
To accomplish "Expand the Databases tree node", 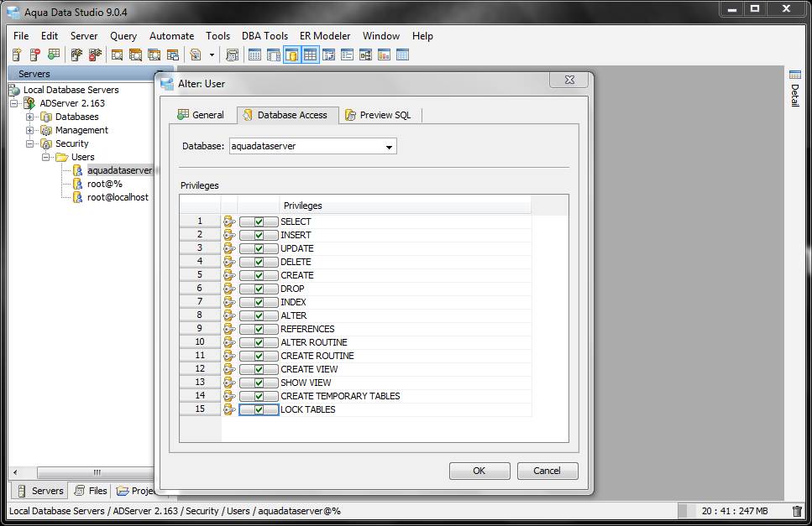I will [x=29, y=117].
